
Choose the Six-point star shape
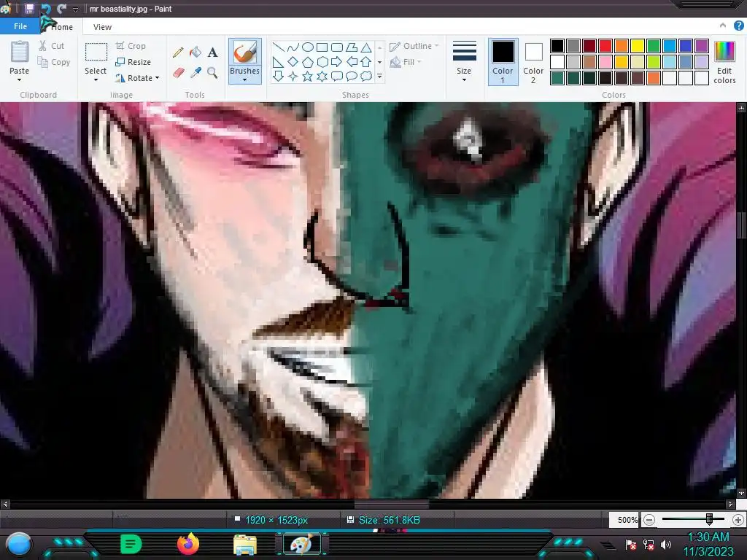[322, 76]
